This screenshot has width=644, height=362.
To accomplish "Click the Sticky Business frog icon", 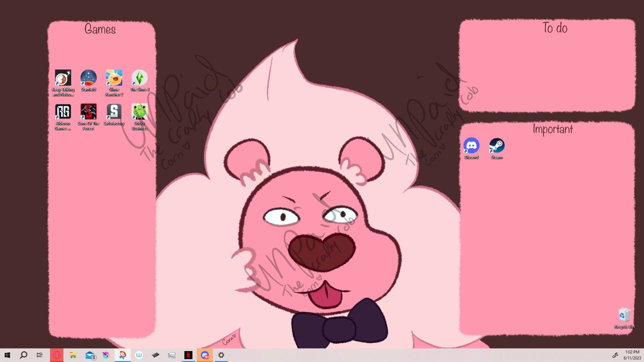I will click(x=140, y=117).
